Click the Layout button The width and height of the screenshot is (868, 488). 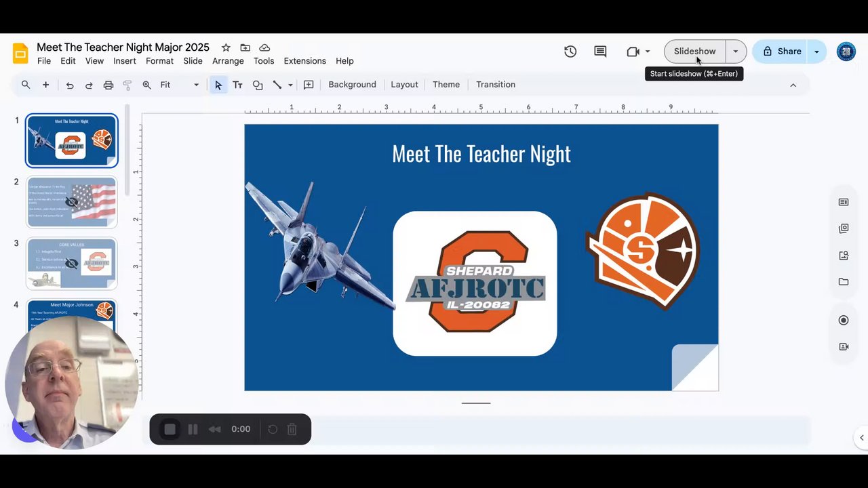pos(404,85)
